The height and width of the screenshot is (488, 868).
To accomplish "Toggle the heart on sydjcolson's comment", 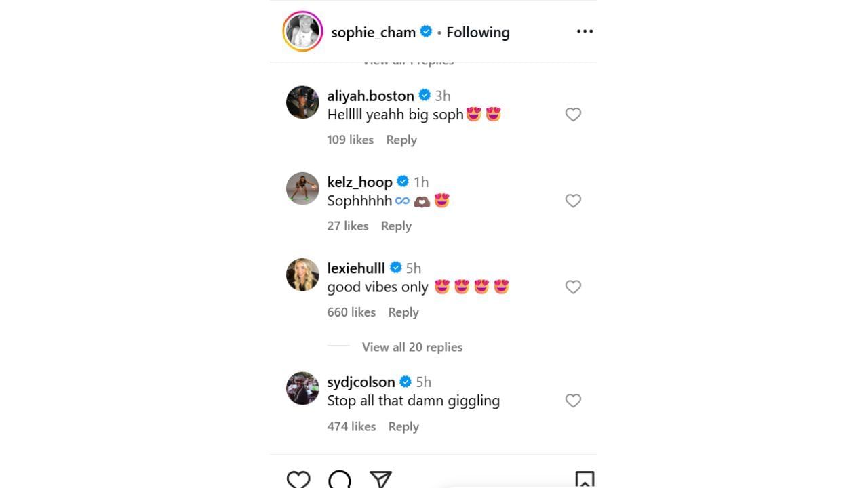I will pyautogui.click(x=573, y=401).
